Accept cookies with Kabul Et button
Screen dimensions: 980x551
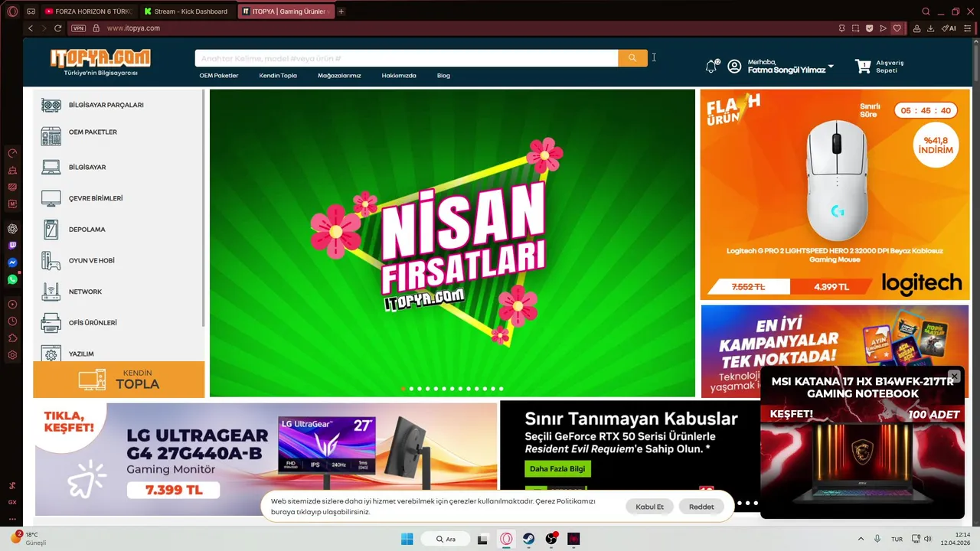(x=650, y=507)
